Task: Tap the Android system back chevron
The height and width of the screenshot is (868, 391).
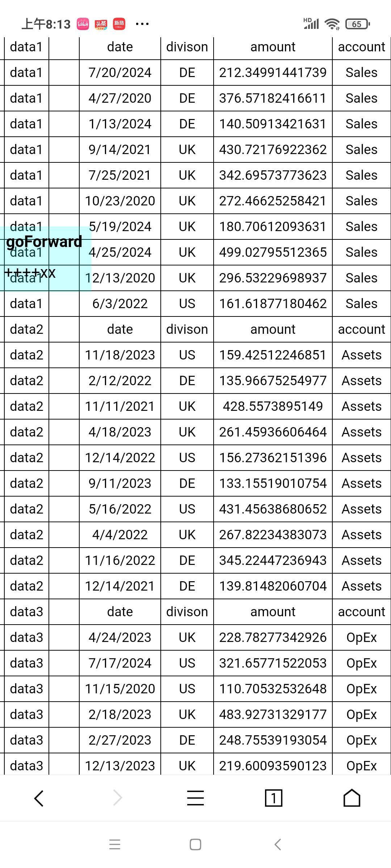Action: 278,844
